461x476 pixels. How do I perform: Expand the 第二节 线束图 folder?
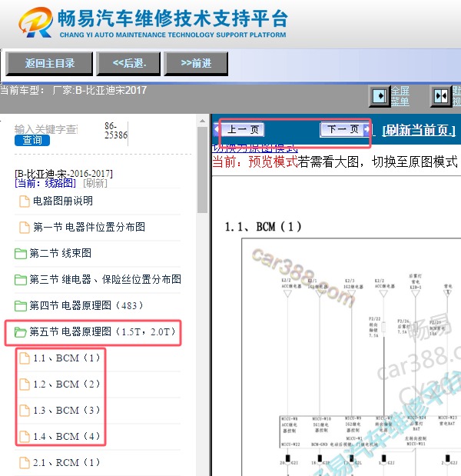tap(60, 253)
